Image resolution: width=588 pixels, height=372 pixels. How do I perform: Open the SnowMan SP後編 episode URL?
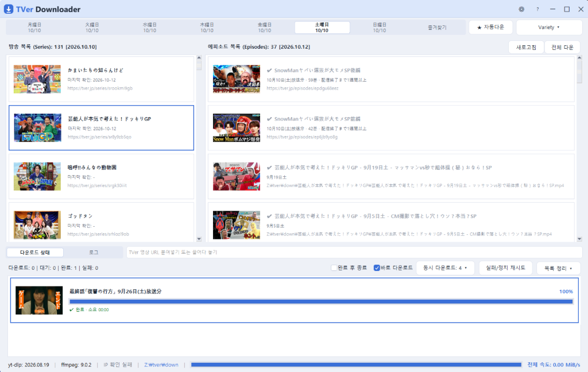click(303, 88)
